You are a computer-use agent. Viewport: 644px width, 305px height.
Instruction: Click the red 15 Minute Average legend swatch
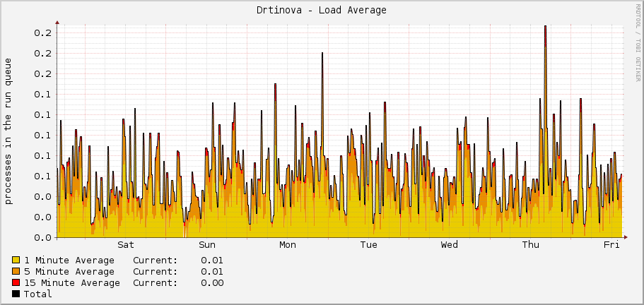(16, 282)
